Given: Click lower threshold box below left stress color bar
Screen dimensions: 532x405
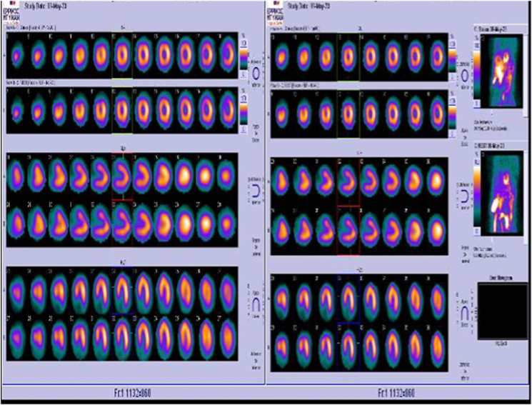Looking at the screenshot, I should 244,74.
